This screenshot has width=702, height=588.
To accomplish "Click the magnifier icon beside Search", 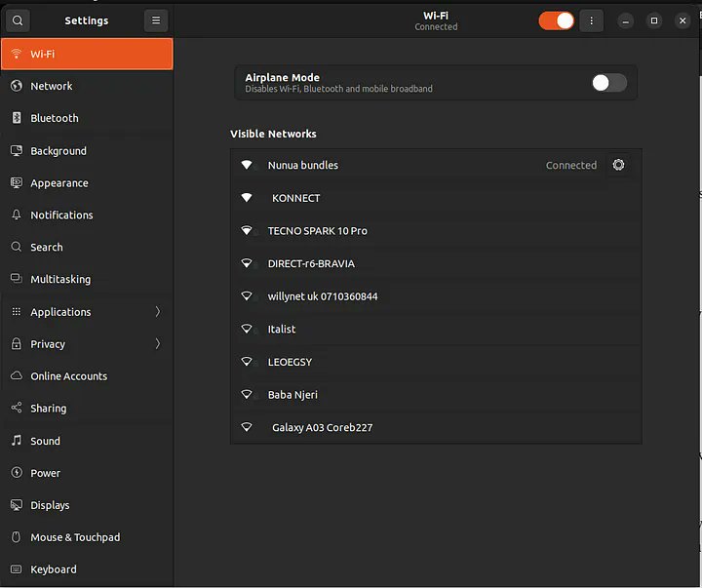I will click(x=17, y=247).
